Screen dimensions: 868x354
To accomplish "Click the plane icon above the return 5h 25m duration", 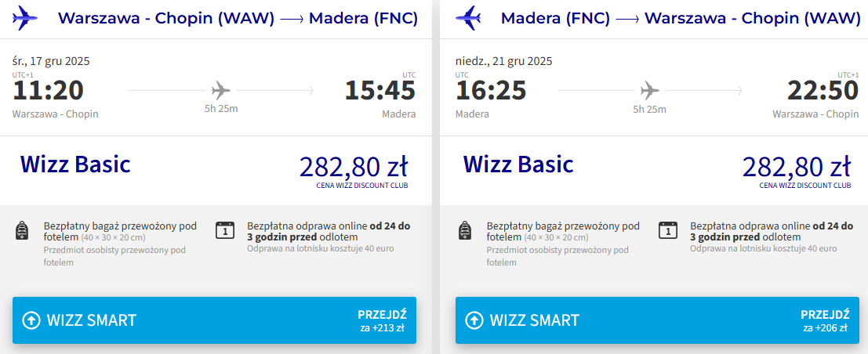I will click(649, 89).
